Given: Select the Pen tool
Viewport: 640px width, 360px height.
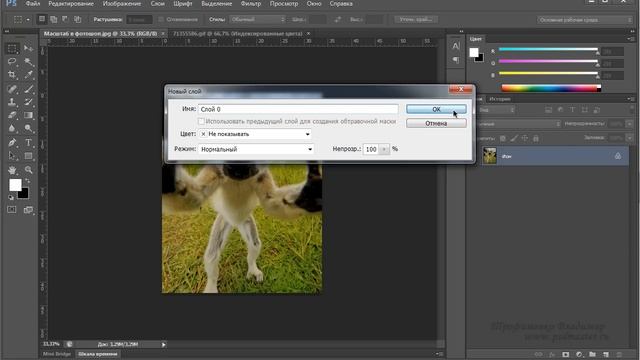Looking at the screenshot, I should [x=12, y=142].
